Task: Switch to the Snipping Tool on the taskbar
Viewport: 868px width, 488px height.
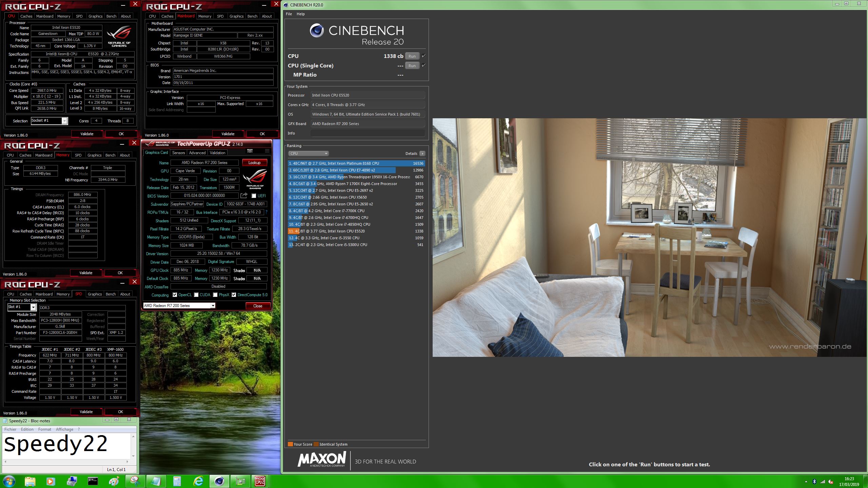Action: (135, 481)
